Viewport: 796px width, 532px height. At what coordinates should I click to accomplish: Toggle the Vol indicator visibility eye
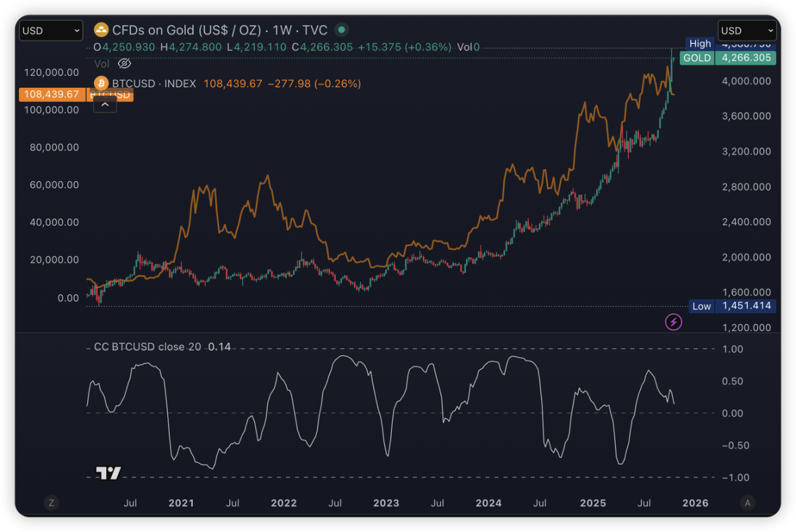124,64
